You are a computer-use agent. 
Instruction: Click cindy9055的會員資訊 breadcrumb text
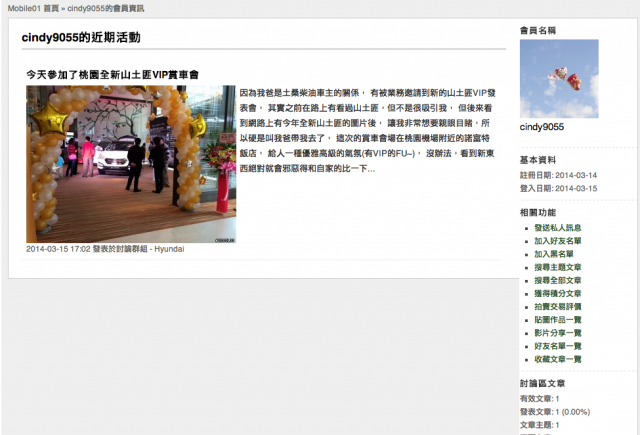click(x=106, y=8)
